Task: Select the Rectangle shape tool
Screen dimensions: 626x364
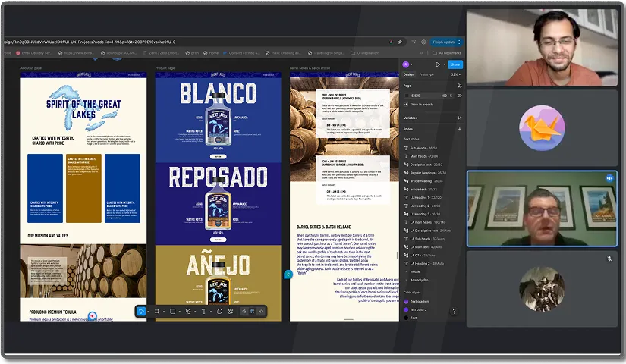Action: pyautogui.click(x=172, y=312)
